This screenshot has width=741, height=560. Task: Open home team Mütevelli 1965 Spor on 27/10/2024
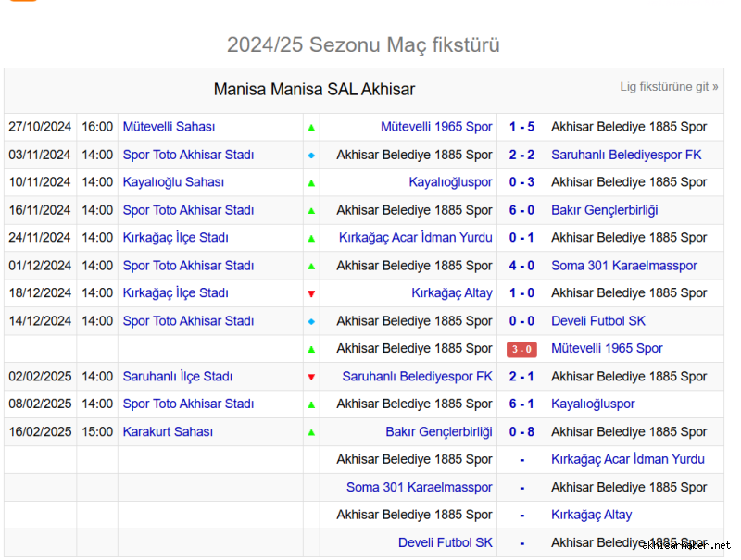[x=436, y=127]
